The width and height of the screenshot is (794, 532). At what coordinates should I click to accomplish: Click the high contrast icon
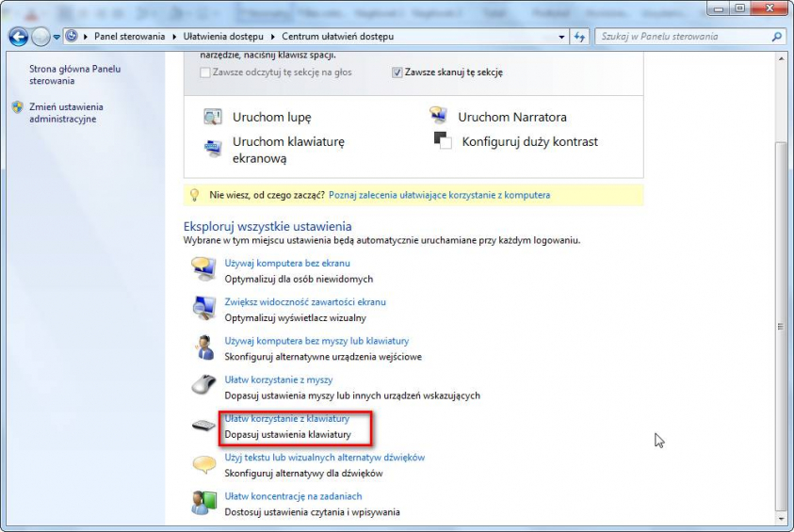[x=443, y=140]
